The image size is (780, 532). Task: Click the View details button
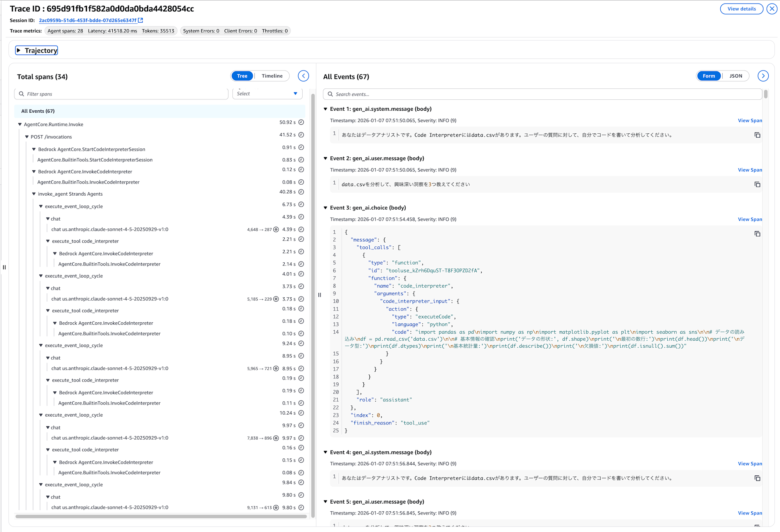tap(741, 9)
